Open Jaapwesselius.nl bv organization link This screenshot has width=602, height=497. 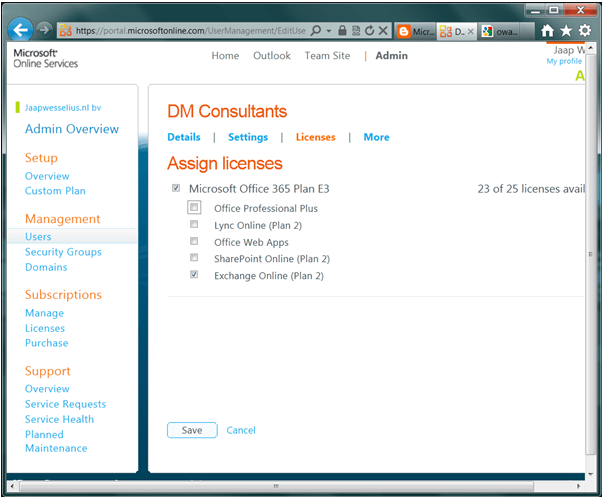point(63,108)
